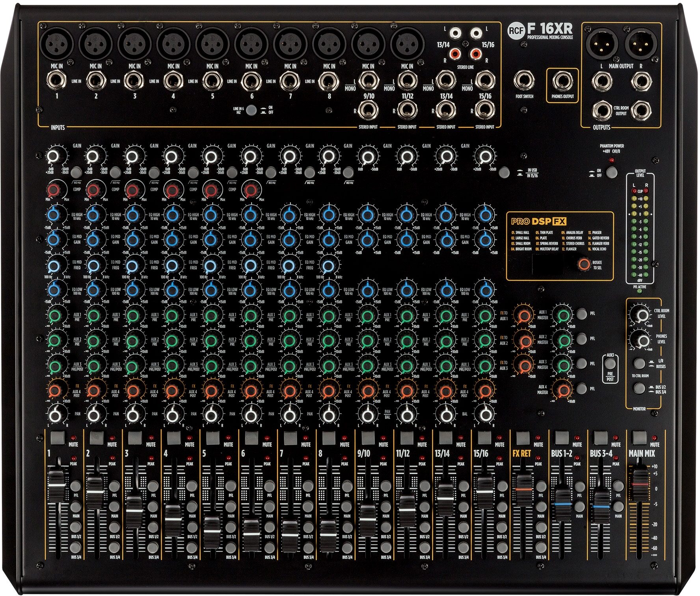Enable the 80 Hz low cut on channel 1
Image resolution: width=700 pixels, height=596 pixels.
(76, 172)
